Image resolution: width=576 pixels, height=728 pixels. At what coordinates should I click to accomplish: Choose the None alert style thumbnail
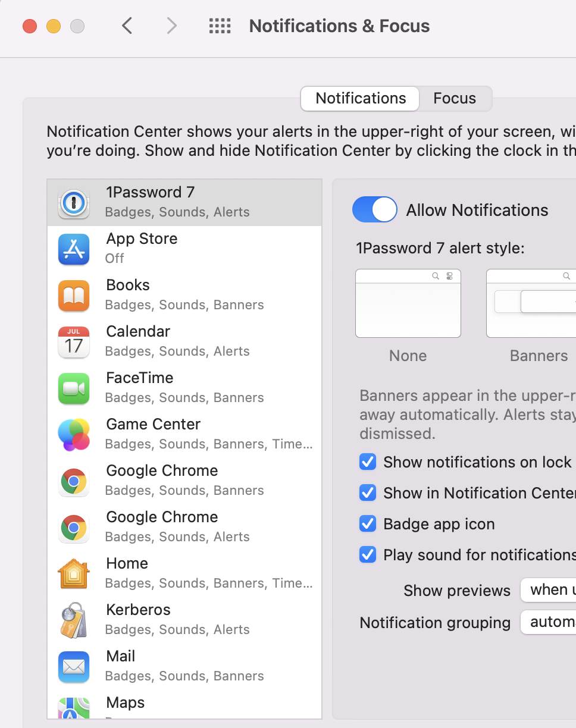click(x=408, y=303)
